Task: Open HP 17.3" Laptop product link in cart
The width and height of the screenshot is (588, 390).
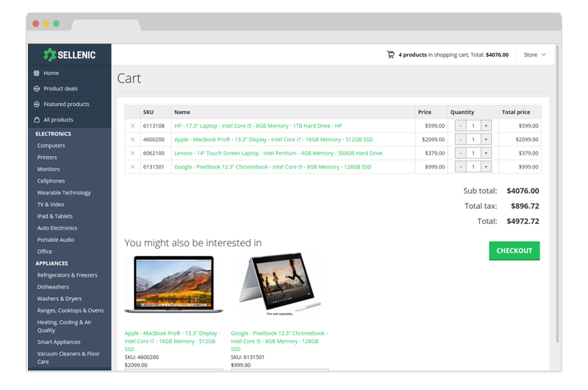Action: tap(258, 126)
